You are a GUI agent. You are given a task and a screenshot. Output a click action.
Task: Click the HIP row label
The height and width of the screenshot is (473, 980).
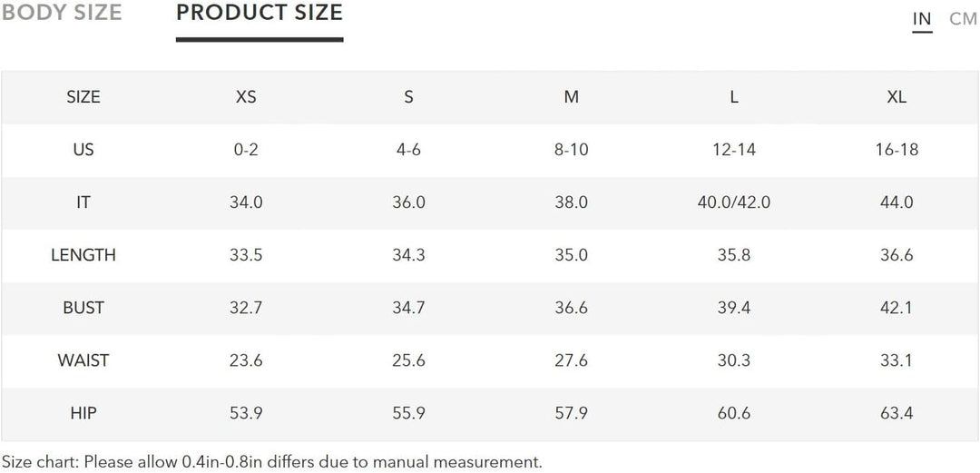[x=83, y=413]
